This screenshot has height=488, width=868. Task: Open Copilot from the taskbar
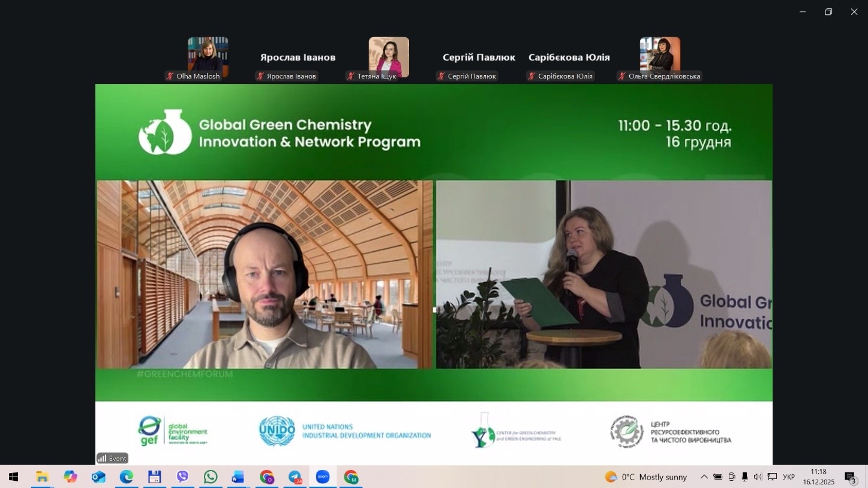point(70,477)
